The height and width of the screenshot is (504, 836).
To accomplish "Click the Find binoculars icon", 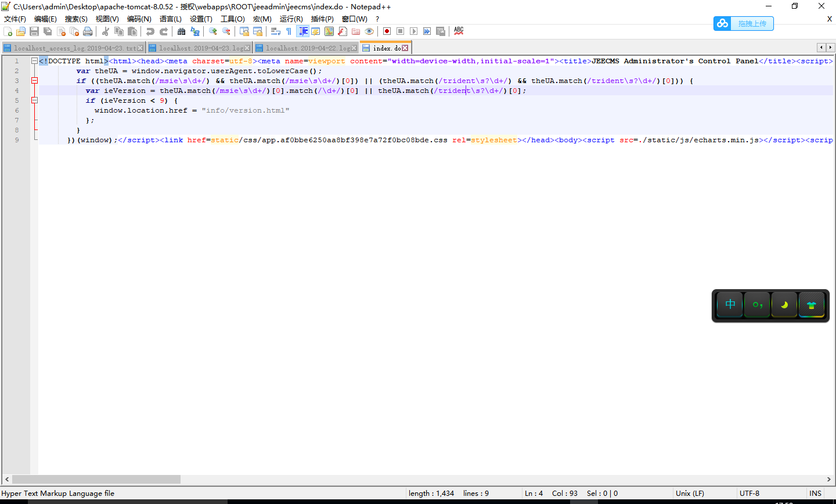I will 181,31.
